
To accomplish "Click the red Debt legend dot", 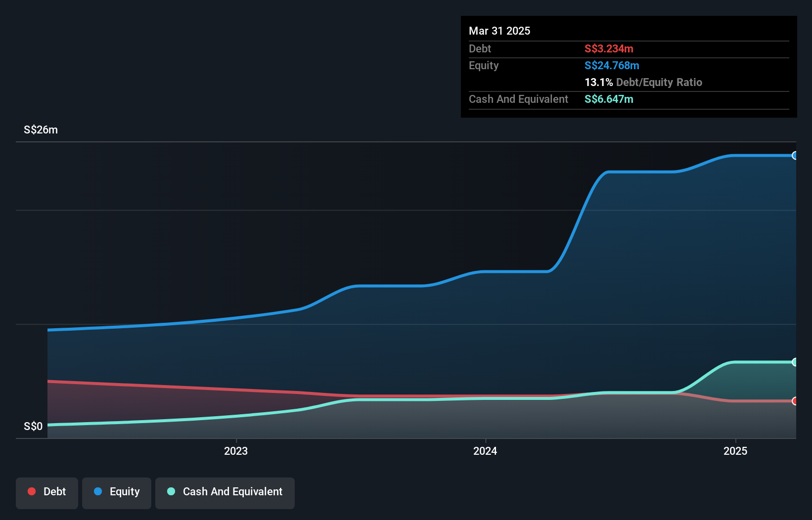I will click(x=32, y=491).
